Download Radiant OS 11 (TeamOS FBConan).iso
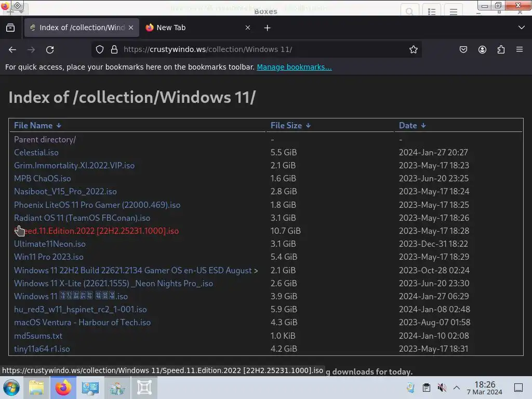 tap(82, 218)
